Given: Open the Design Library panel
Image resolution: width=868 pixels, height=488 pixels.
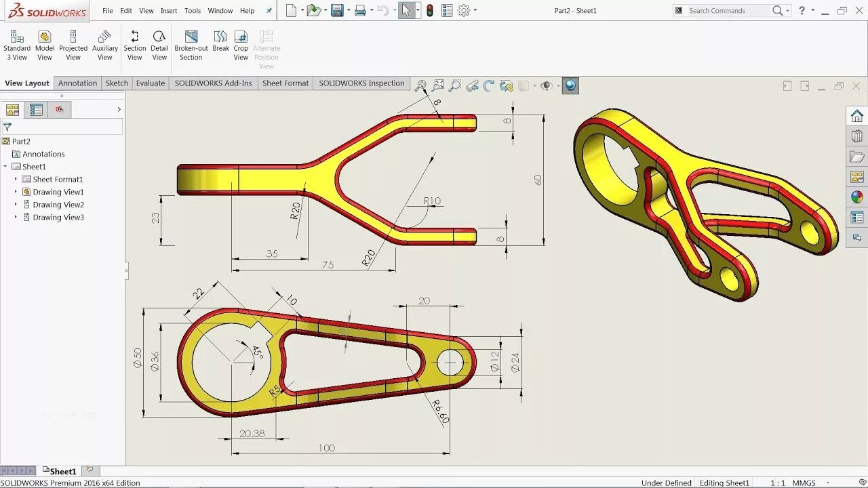Looking at the screenshot, I should pyautogui.click(x=856, y=136).
